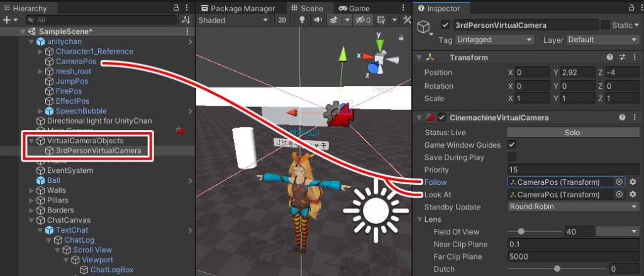The height and width of the screenshot is (276, 644).
Task: Adjust the Dutch slider
Action: tap(557, 269)
